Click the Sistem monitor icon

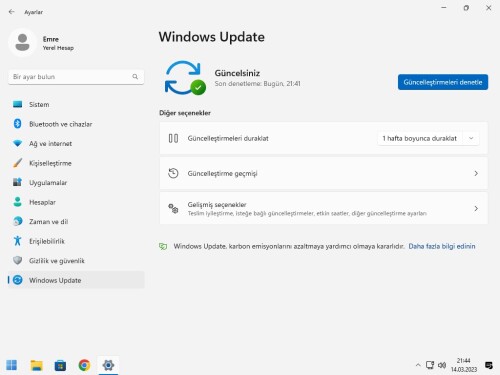pyautogui.click(x=17, y=104)
